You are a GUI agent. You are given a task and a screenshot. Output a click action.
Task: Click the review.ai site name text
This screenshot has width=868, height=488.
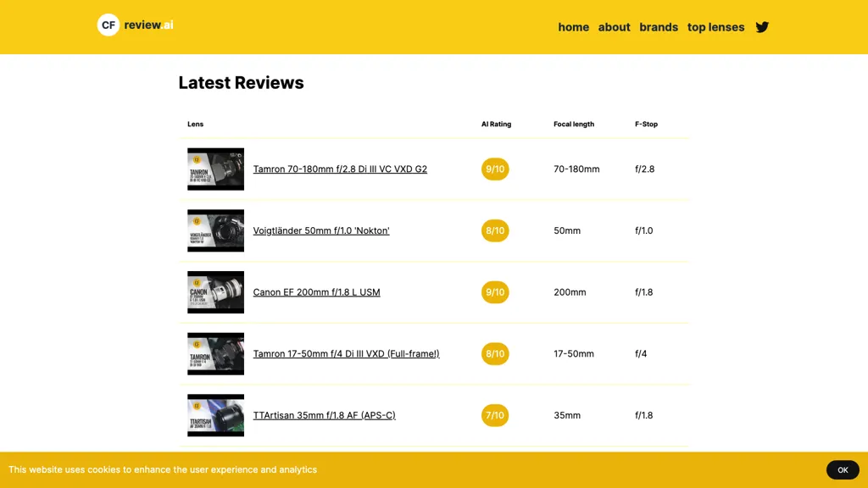[x=148, y=25]
